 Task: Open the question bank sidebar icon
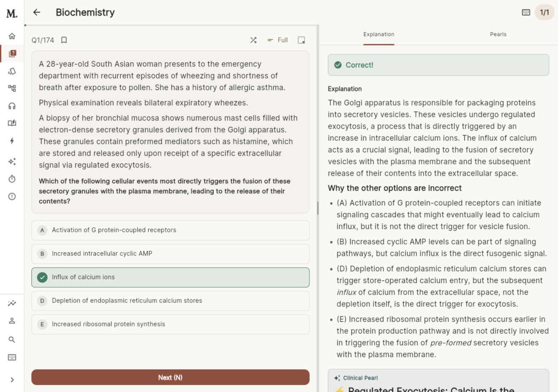[x=12, y=54]
